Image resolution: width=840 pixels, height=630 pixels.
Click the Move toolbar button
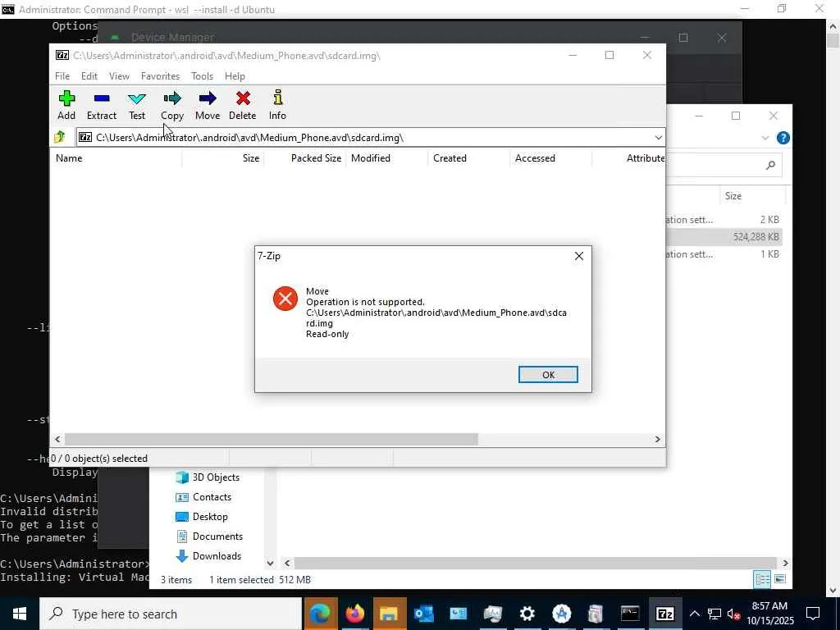208,106
